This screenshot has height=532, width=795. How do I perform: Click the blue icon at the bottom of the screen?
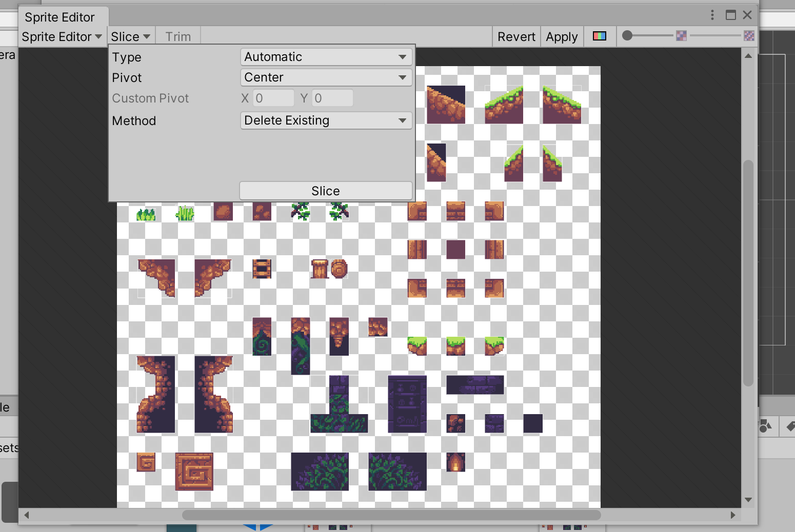[x=258, y=528]
